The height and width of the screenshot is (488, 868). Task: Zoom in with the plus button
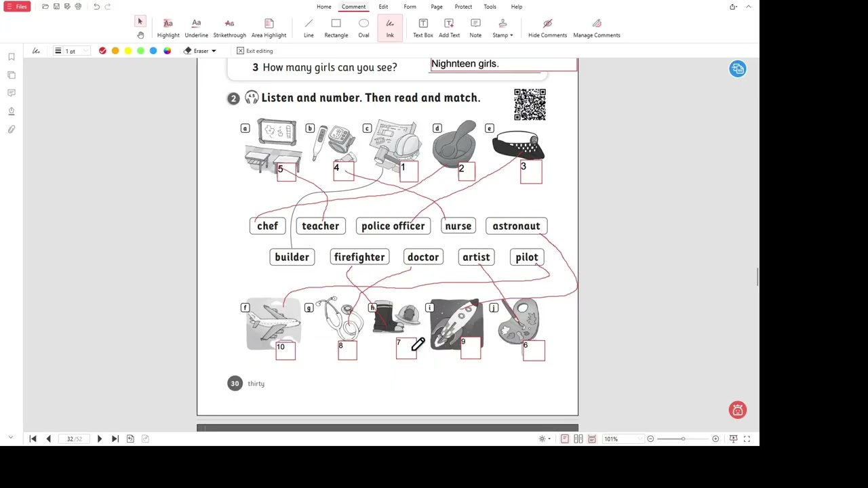[715, 439]
